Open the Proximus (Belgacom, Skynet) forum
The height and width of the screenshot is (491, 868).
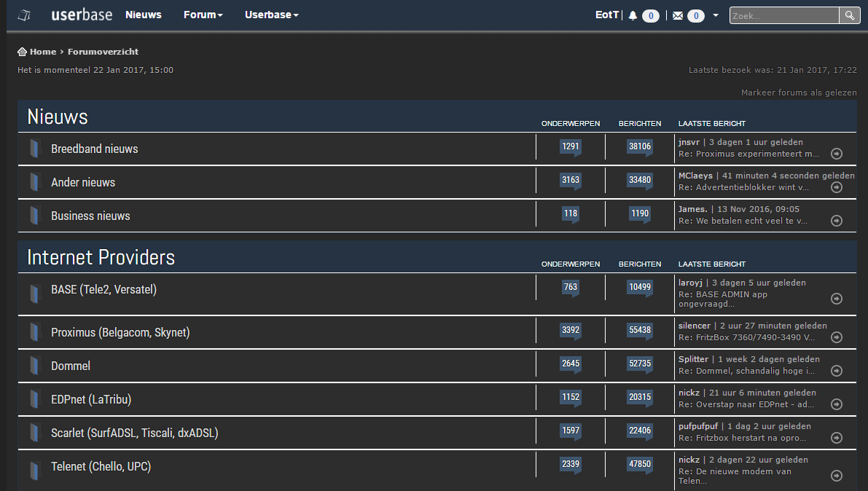pyautogui.click(x=121, y=333)
